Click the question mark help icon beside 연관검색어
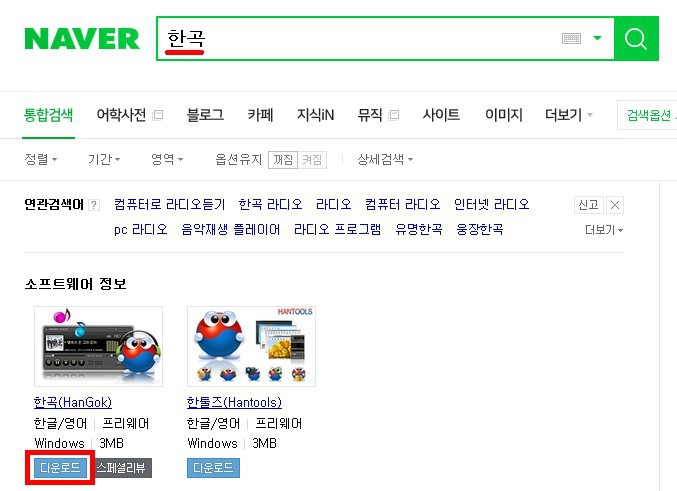Screen dimensions: 677x491 94,205
